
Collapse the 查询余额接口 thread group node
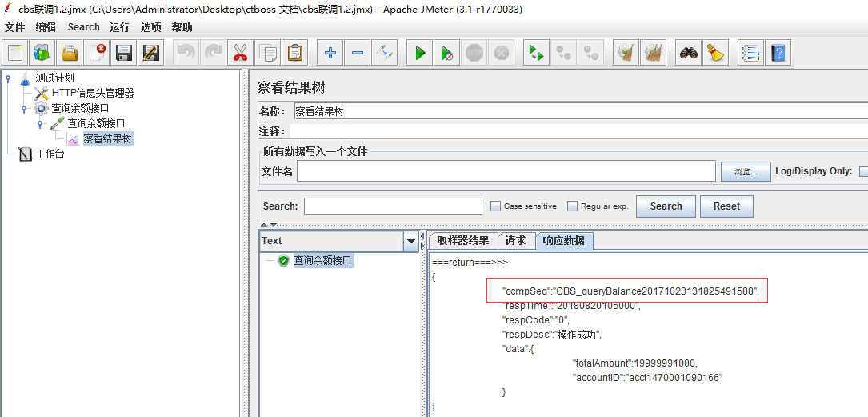(x=24, y=109)
